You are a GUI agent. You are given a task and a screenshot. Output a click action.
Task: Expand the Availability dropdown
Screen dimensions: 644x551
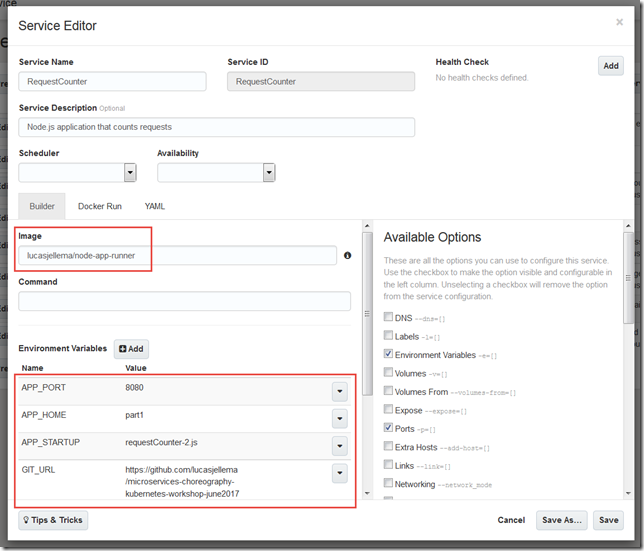point(268,173)
